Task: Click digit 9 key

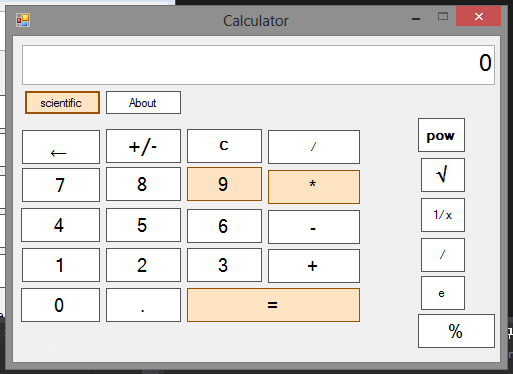Action: pos(224,184)
